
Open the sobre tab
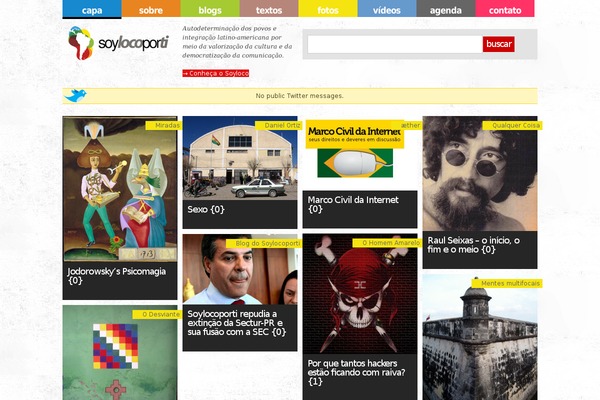151,9
